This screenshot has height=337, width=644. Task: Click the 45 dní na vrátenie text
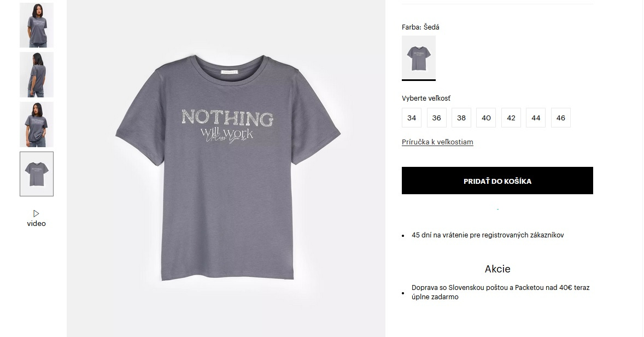click(x=488, y=235)
